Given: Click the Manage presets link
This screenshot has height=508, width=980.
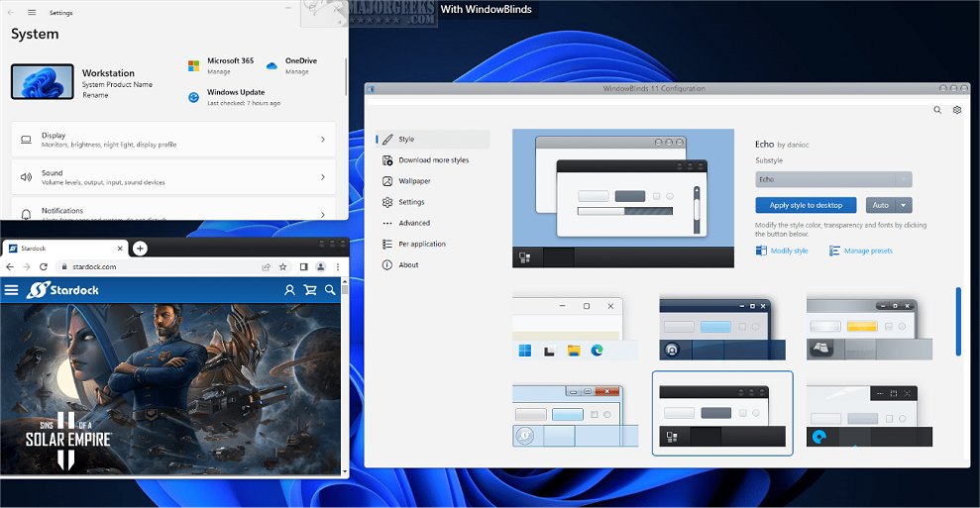Looking at the screenshot, I should pos(861,251).
